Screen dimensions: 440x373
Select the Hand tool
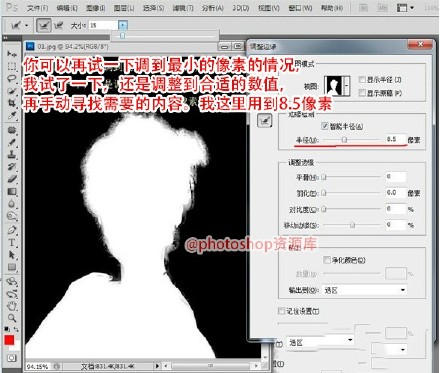pyautogui.click(x=12, y=306)
